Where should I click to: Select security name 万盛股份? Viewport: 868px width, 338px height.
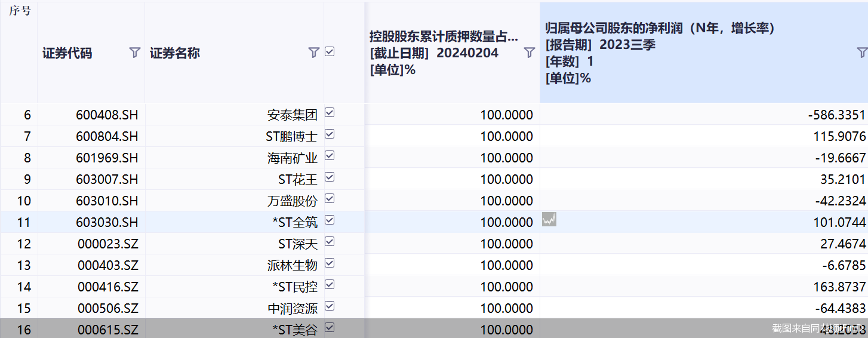pos(293,201)
